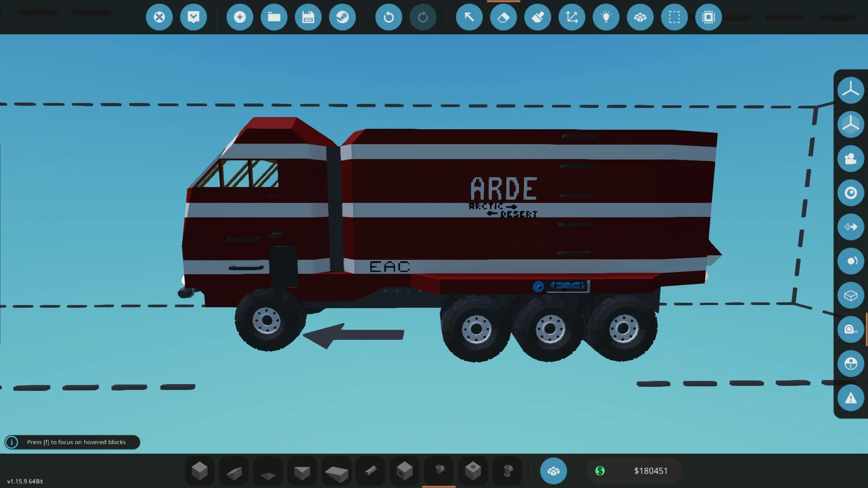Open the blocks inventory from bottom bar
Image resolution: width=868 pixels, height=488 pixels.
(553, 471)
